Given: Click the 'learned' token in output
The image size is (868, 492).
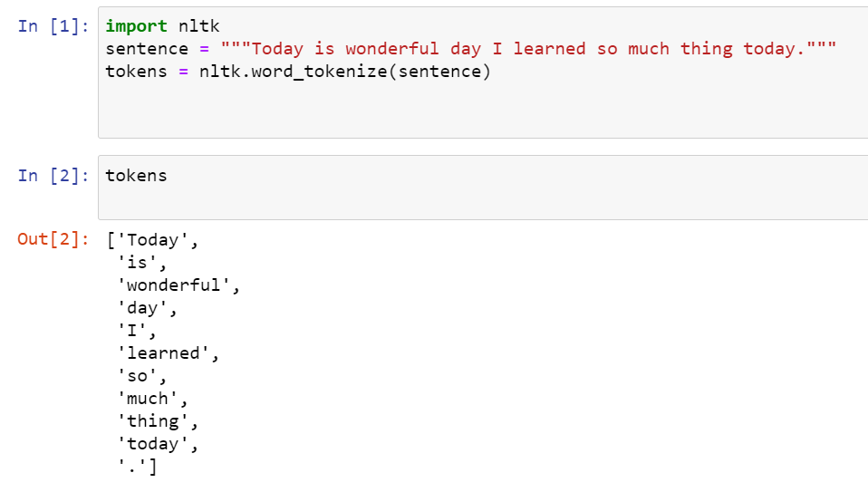Looking at the screenshot, I should (x=163, y=353).
